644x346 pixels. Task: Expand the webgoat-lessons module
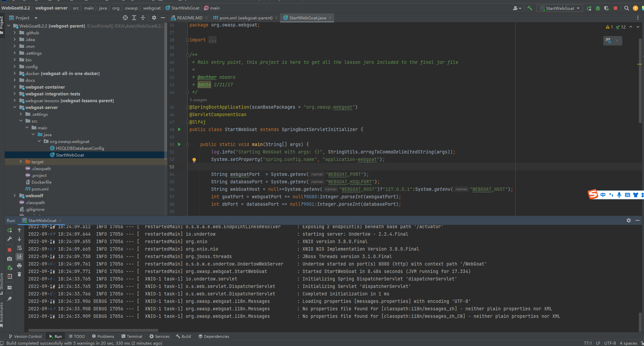click(15, 101)
